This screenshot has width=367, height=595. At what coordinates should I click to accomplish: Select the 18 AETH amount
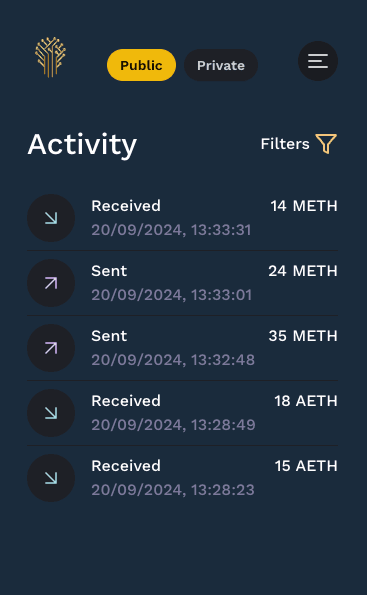coord(306,401)
